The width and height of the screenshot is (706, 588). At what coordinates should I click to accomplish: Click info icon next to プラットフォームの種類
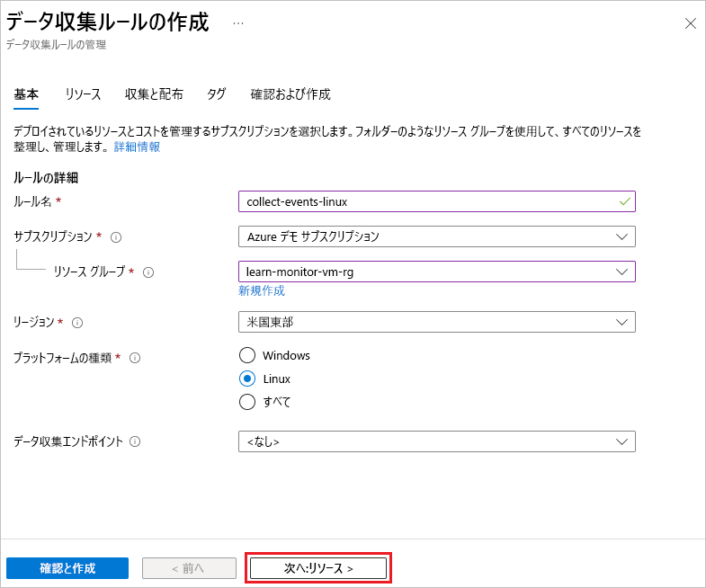coord(135,358)
